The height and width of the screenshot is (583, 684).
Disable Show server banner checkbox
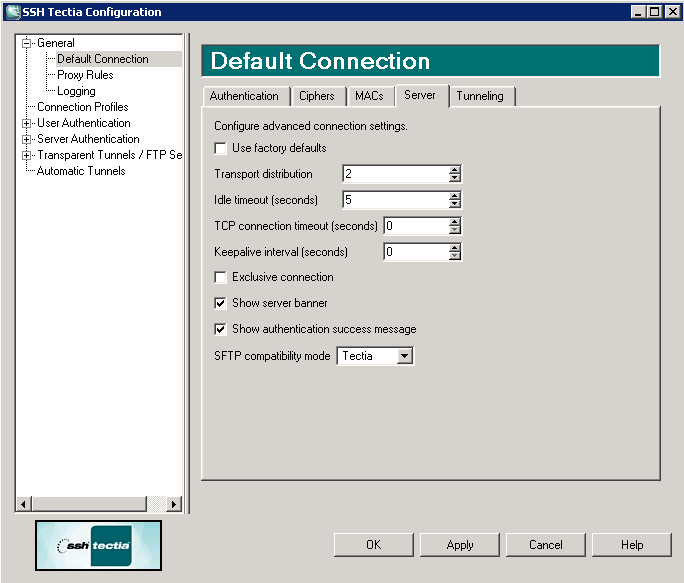[220, 303]
